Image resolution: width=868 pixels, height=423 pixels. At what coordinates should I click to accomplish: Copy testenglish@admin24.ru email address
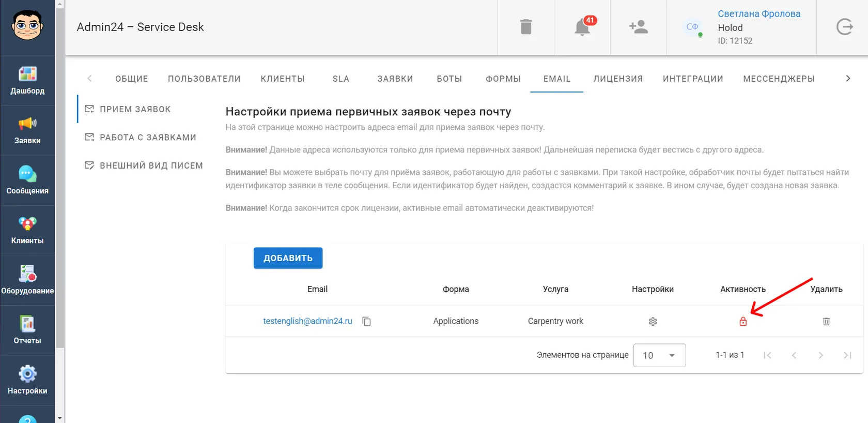click(x=367, y=321)
